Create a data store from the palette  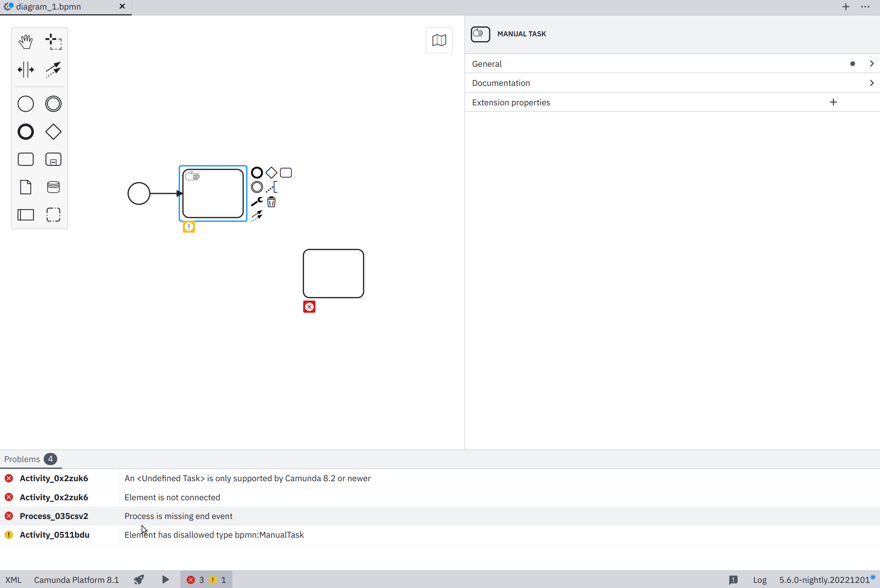tap(53, 187)
